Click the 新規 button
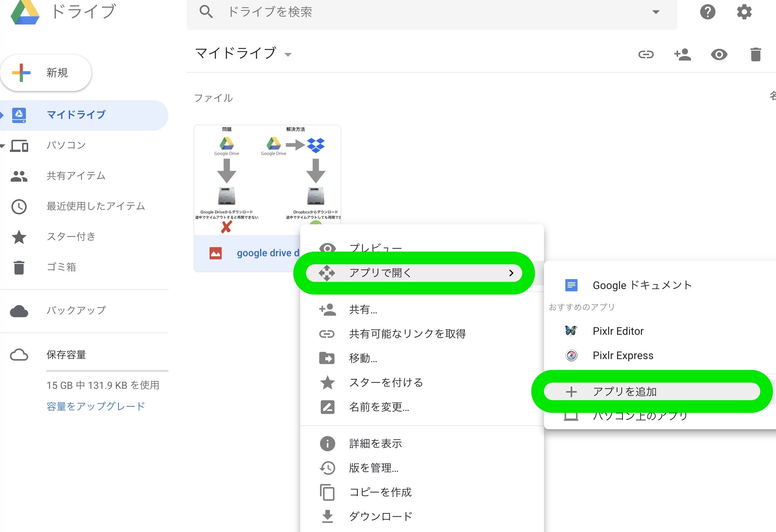 pos(46,73)
